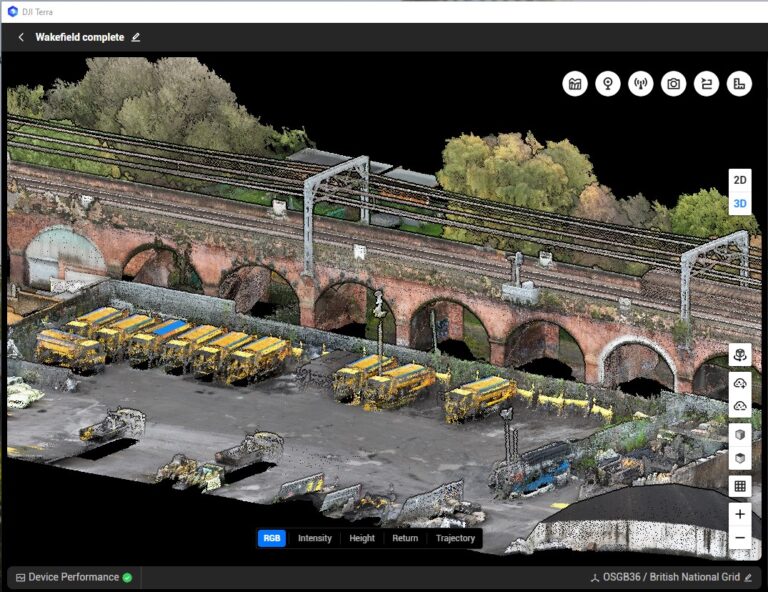768x592 pixels.
Task: Switch the view to 3D
Action: tap(740, 203)
